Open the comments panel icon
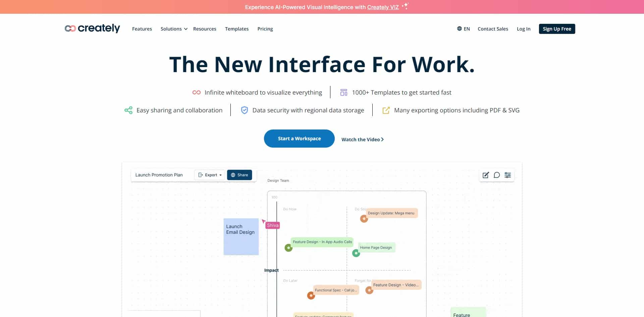Screen dimensions: 644x317 coord(497,175)
